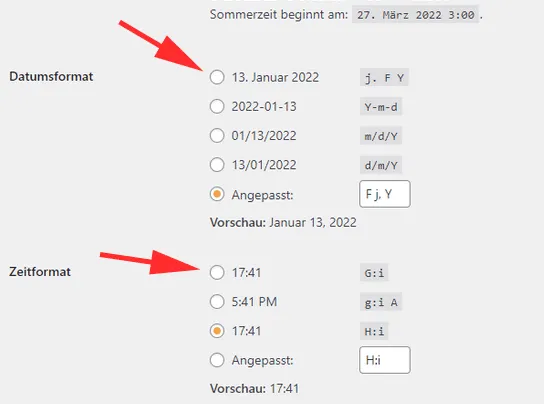Click the 'Y-m-d' format code label
Image resolution: width=544 pixels, height=404 pixels.
(x=381, y=107)
